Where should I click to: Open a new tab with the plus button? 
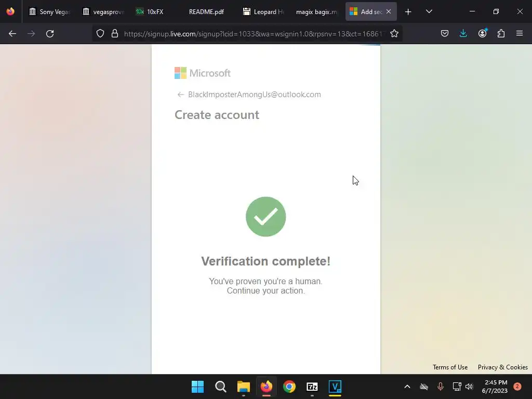(x=408, y=12)
